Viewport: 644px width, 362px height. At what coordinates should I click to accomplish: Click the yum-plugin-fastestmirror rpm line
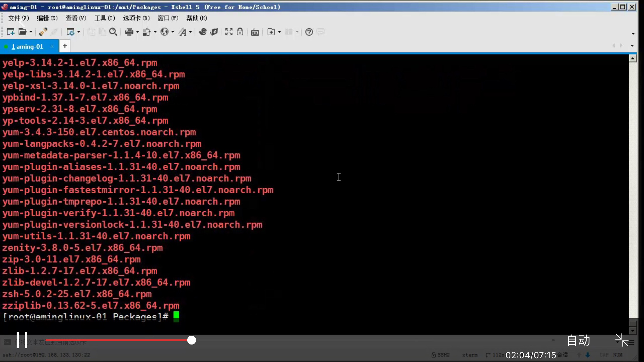pos(138,190)
